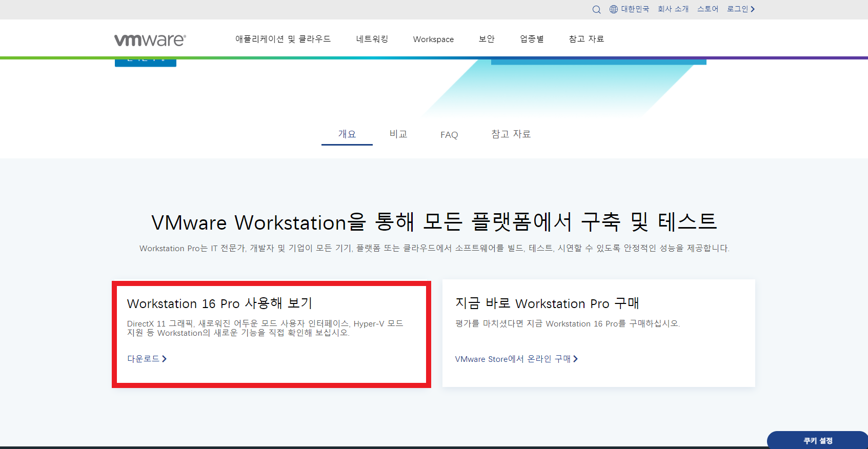
Task: Open 네트워킹 menu
Action: (x=372, y=39)
